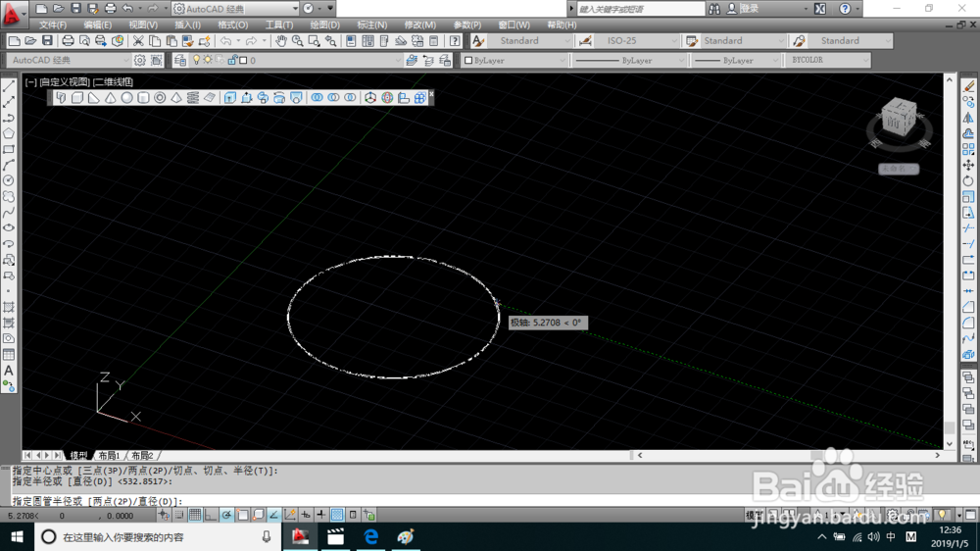
Task: Select the Circle draw tool
Action: pyautogui.click(x=9, y=180)
